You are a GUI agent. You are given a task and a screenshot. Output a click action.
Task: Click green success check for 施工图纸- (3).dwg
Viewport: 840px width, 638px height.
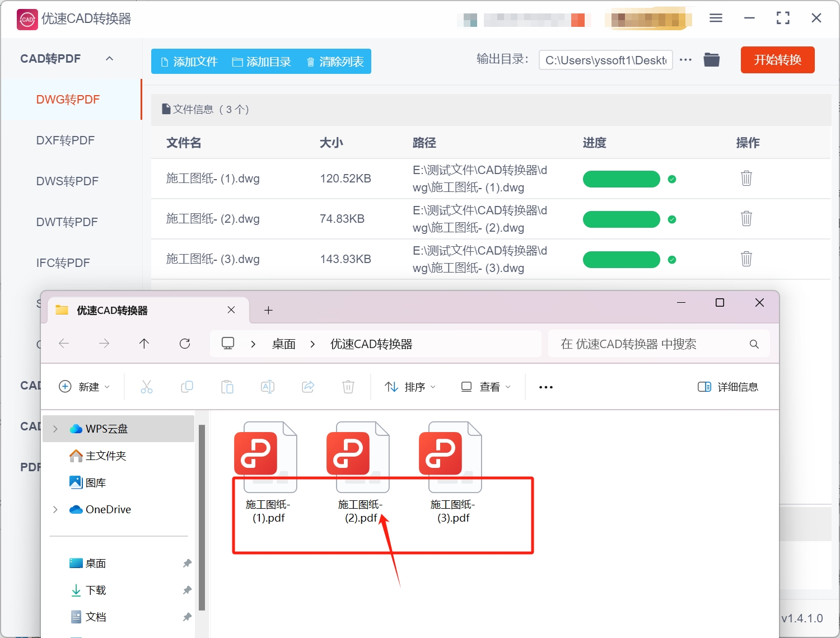tap(672, 260)
